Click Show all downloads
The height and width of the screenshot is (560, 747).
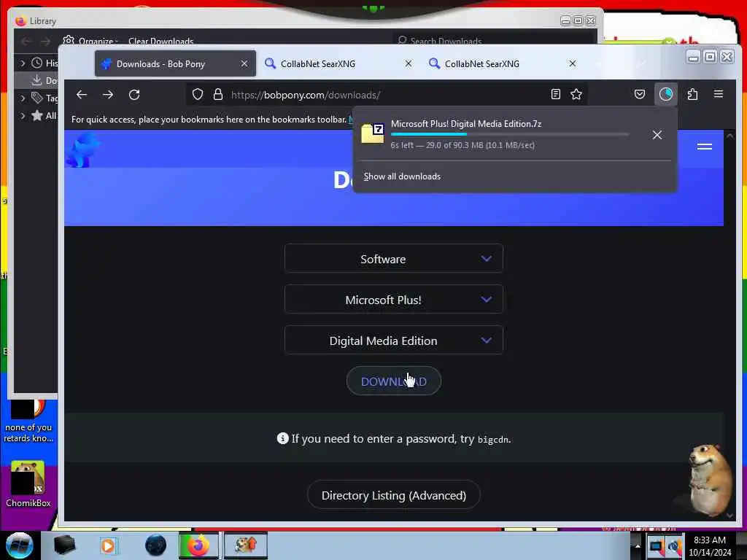pyautogui.click(x=402, y=176)
